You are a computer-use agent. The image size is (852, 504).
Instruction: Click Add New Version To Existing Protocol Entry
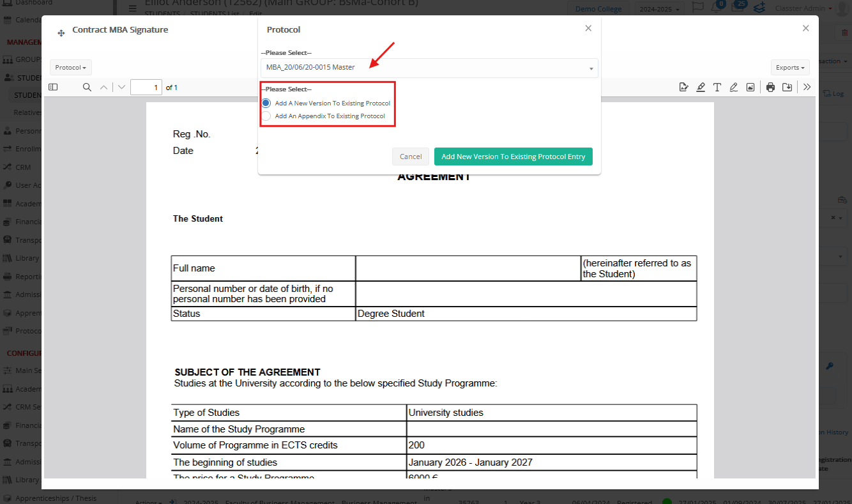(513, 157)
